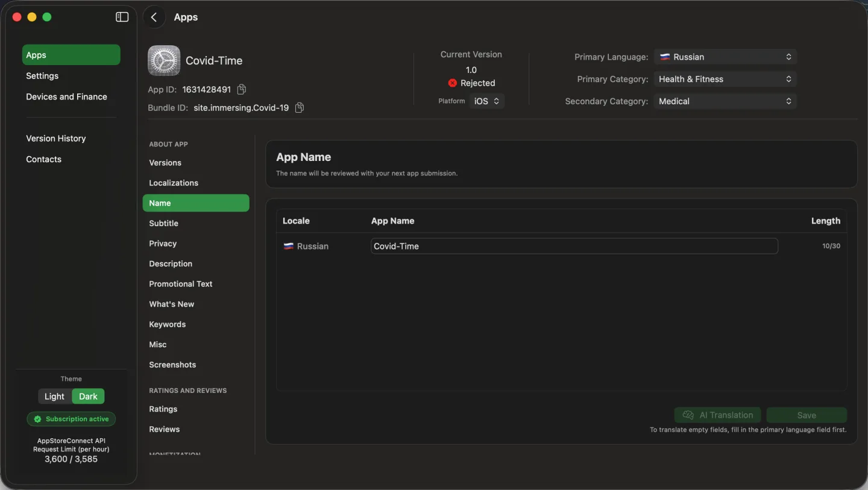This screenshot has height=490, width=868.
Task: Copy the Bundle ID to the clipboard
Action: pos(300,108)
